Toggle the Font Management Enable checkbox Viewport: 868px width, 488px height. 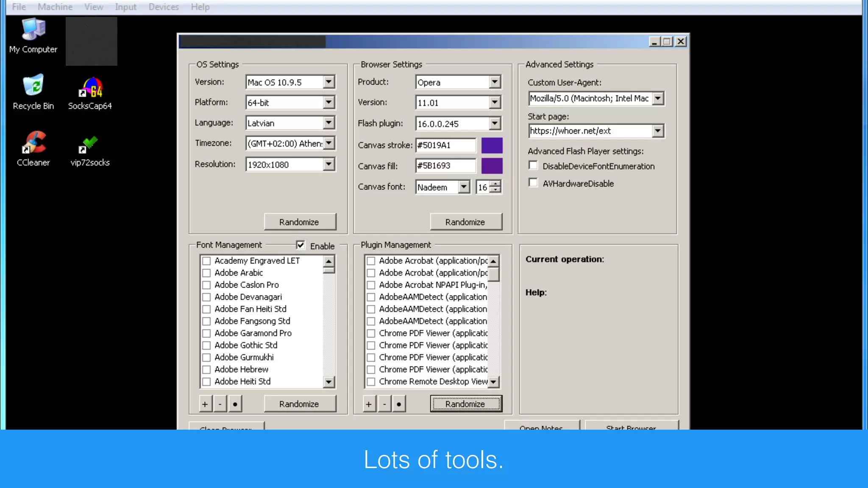[x=300, y=245]
